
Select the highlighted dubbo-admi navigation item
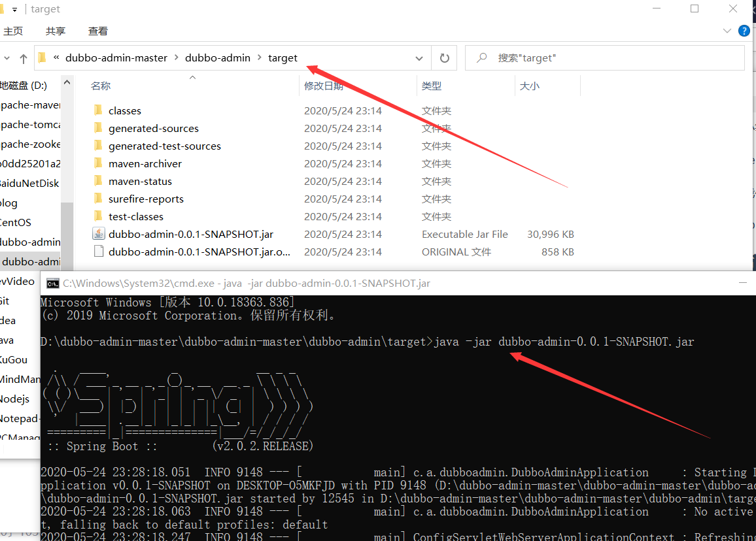pos(30,261)
